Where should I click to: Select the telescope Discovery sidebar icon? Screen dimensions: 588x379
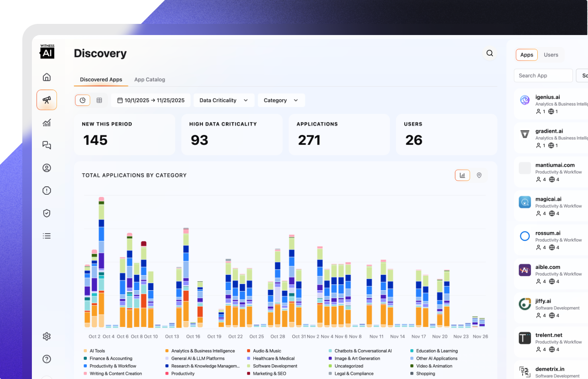tap(47, 100)
